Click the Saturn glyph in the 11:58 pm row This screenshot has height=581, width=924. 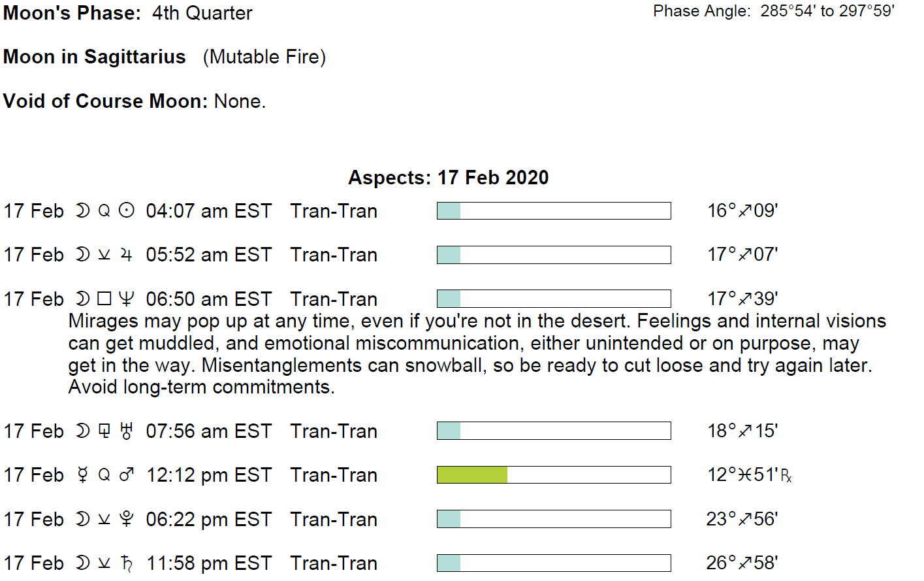click(127, 563)
